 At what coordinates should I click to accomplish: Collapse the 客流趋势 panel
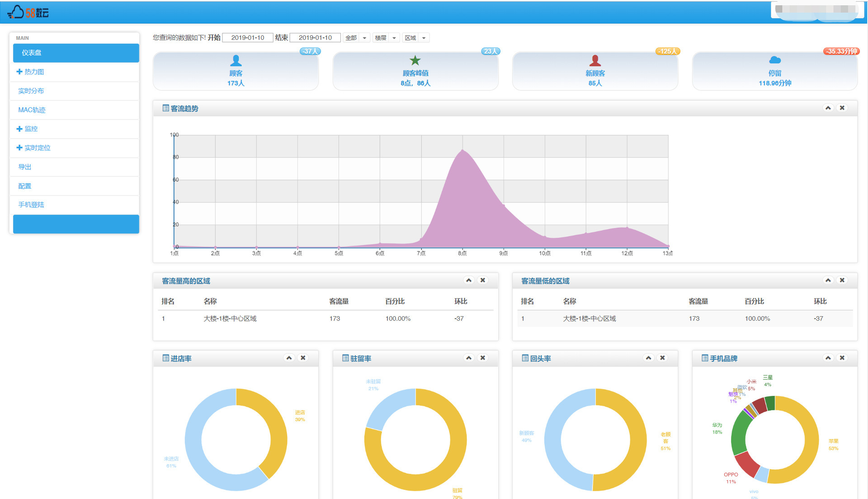coord(828,108)
